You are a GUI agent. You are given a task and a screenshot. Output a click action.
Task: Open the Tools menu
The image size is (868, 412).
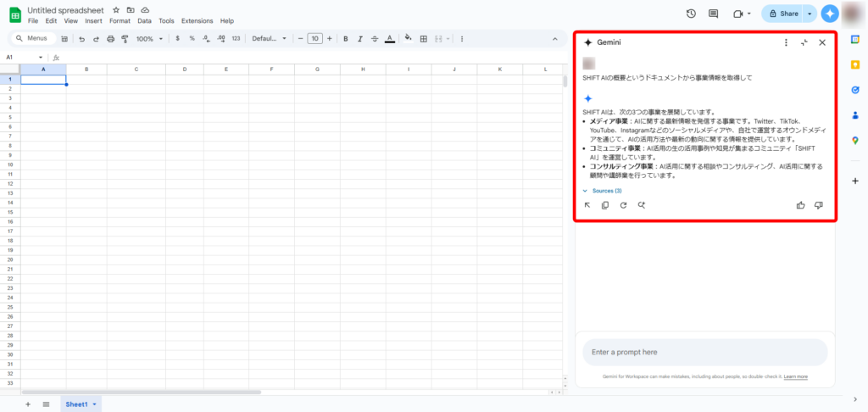tap(166, 21)
